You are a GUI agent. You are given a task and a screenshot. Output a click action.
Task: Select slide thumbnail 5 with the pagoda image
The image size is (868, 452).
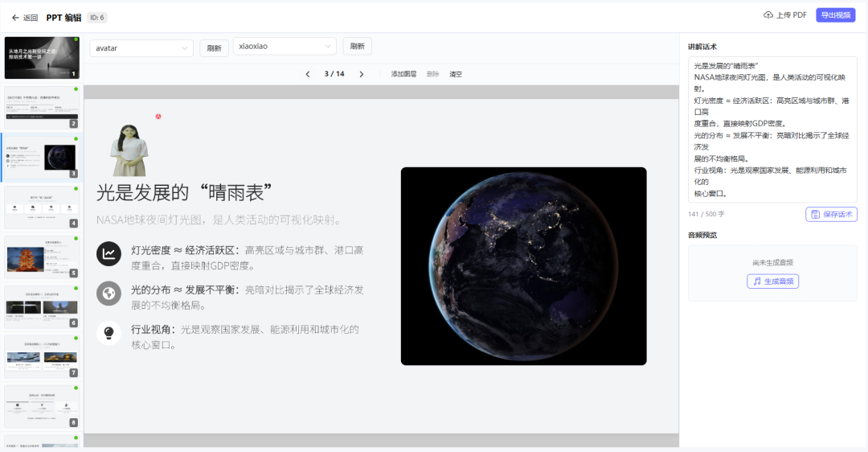click(x=42, y=257)
